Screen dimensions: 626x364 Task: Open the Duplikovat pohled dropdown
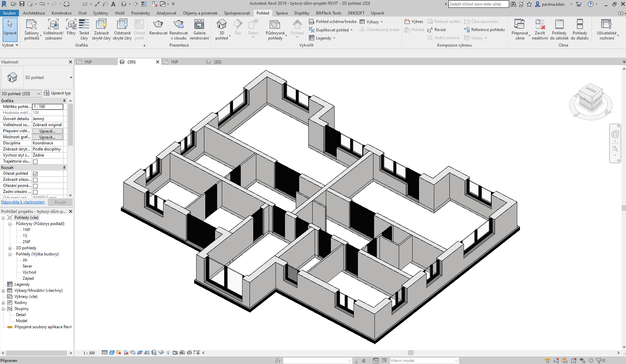click(x=351, y=30)
